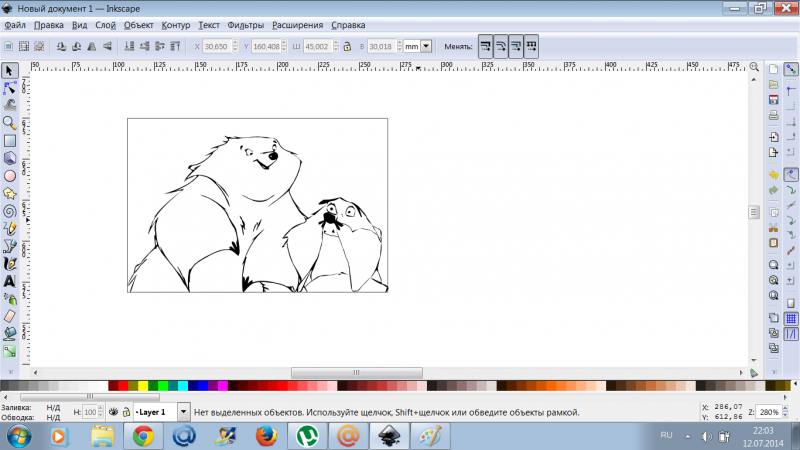The image size is (800, 450).
Task: Select the Calligraphy tool
Action: pyautogui.click(x=10, y=264)
